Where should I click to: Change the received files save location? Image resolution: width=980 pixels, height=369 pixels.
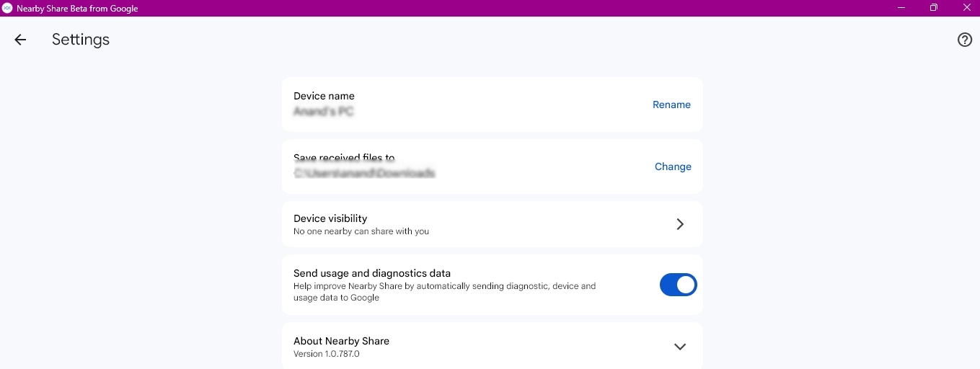click(x=673, y=166)
